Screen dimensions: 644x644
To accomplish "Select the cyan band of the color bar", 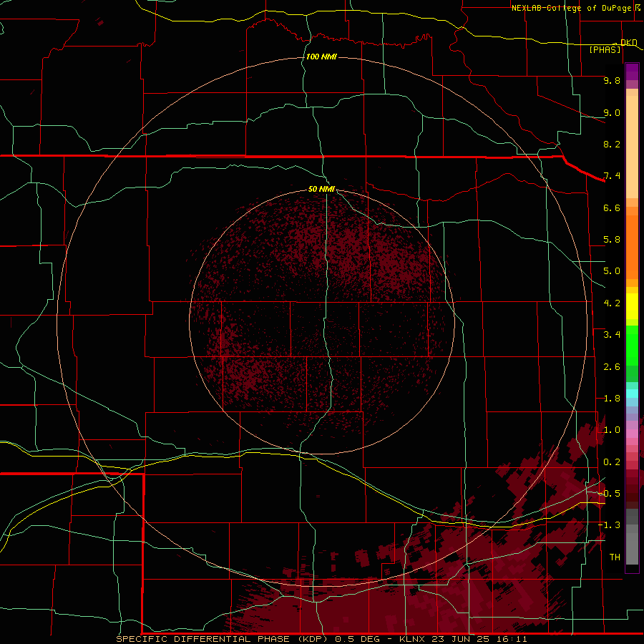I will 632,394.
